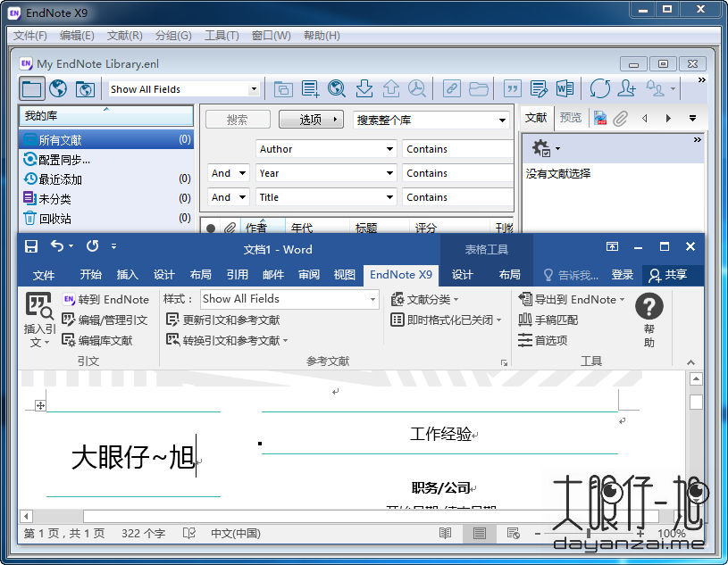Open EndNote 工具(T) menu
The height and width of the screenshot is (565, 728).
[222, 35]
